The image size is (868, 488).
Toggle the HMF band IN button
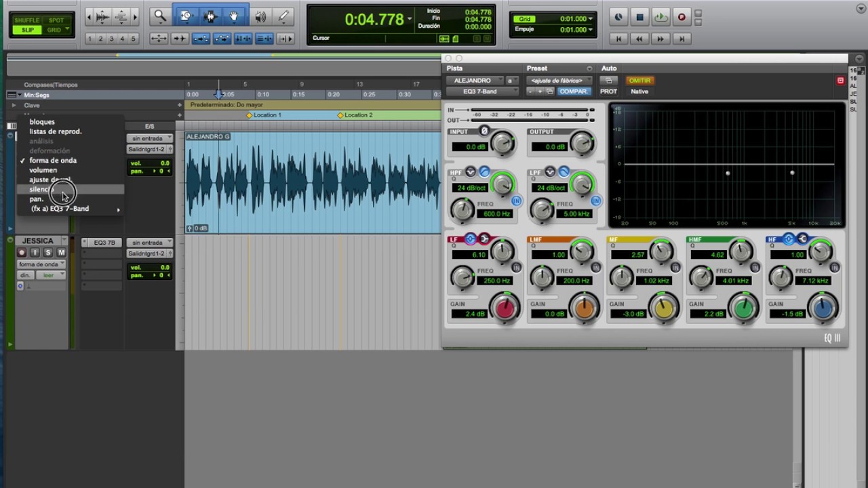pos(755,268)
